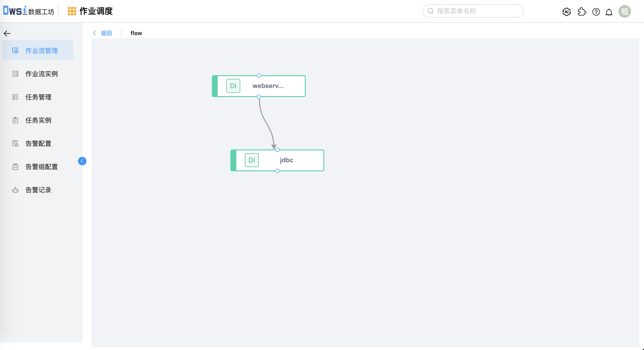Open the user avatar menu
The width and height of the screenshot is (644, 350).
pos(624,12)
